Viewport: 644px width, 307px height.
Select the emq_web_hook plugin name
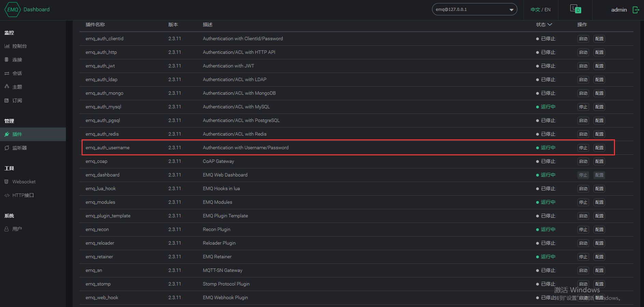tap(102, 297)
